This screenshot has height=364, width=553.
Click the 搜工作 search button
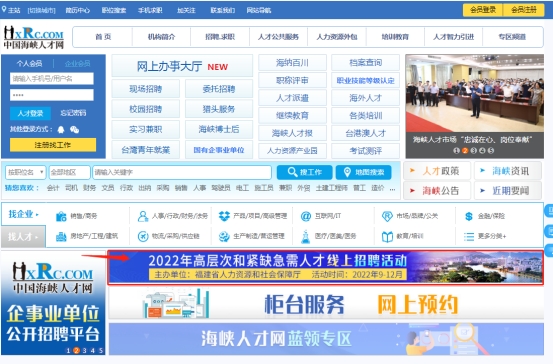point(305,172)
